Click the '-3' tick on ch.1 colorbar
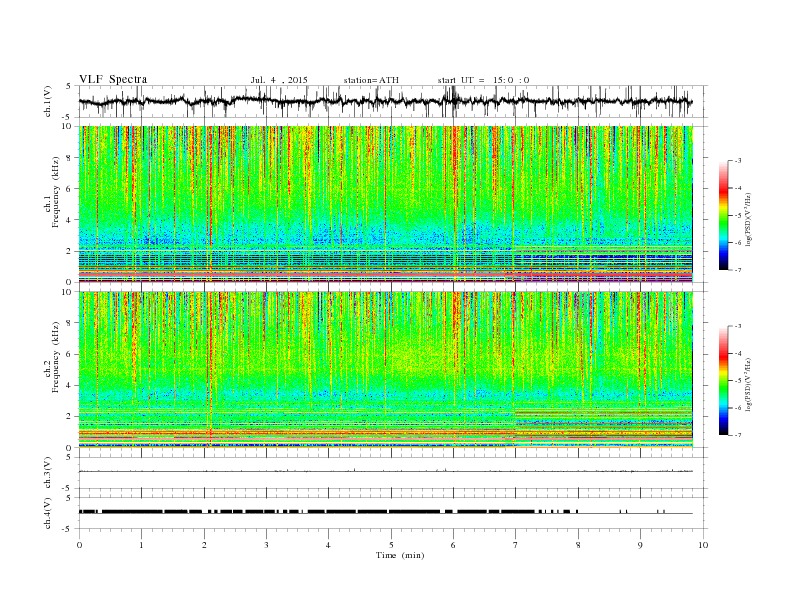The image size is (792, 612). pyautogui.click(x=737, y=161)
